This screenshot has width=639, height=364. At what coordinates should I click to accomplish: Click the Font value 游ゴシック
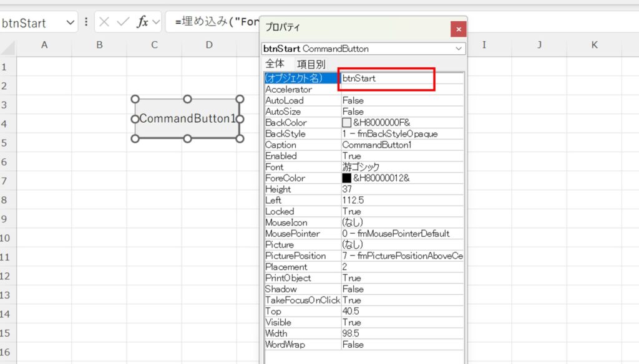[361, 167]
